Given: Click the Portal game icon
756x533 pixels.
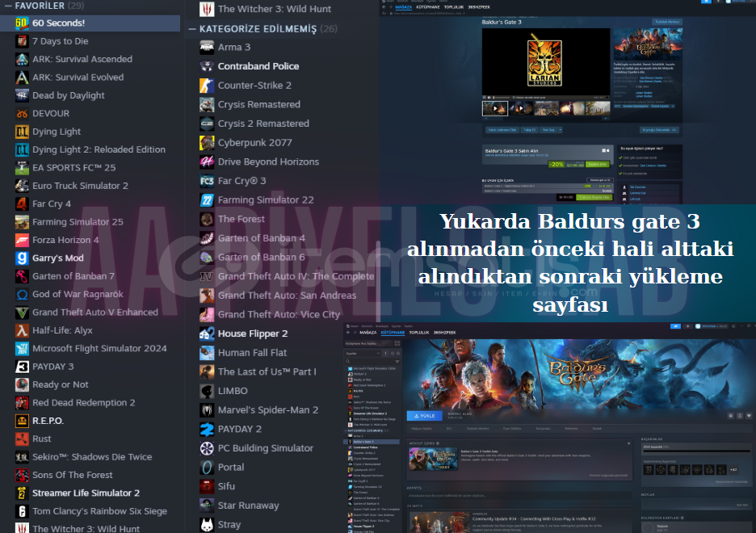Looking at the screenshot, I should [x=207, y=467].
